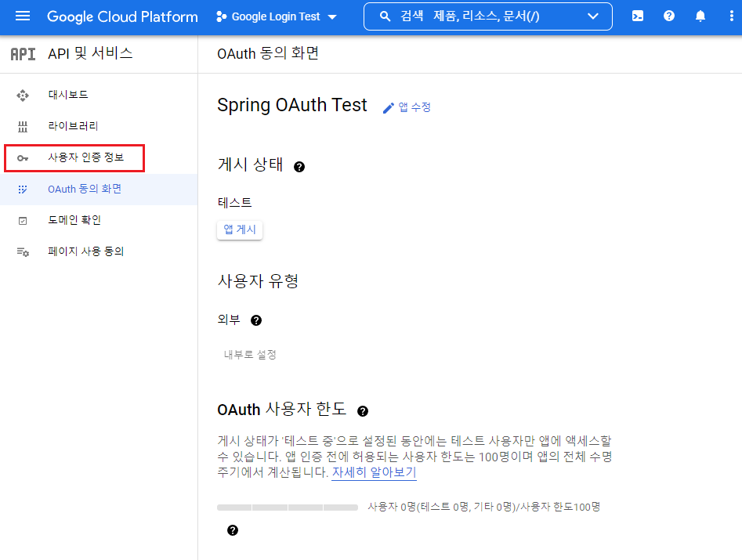Click the '내부로 설정' button

(250, 355)
